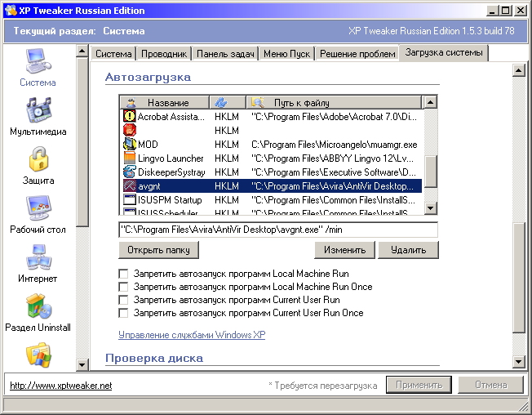532x415 pixels.
Task: Click the startup list scroll down arrow
Action: [x=431, y=207]
